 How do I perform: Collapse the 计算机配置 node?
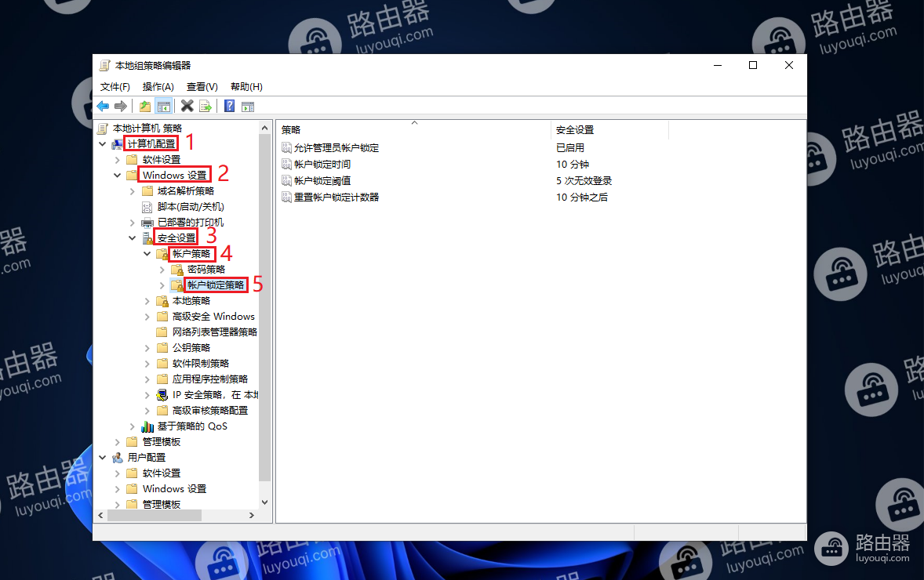click(x=103, y=144)
